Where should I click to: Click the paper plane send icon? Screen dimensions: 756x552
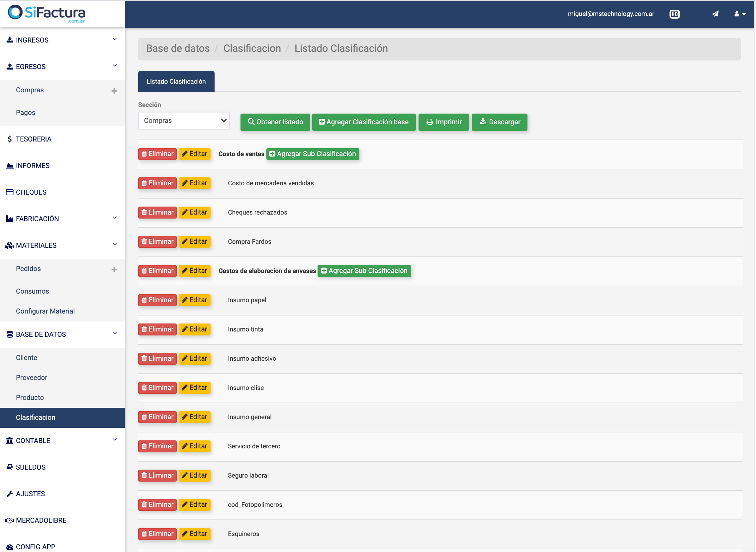point(715,14)
